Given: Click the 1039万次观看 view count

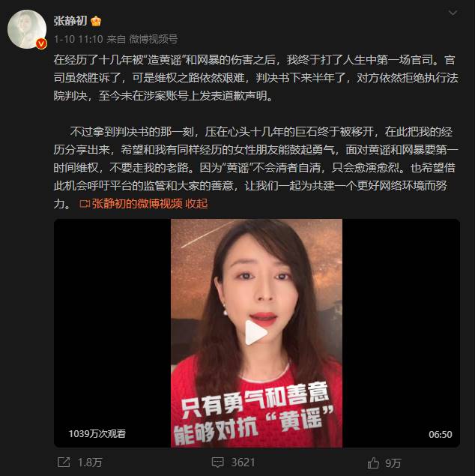Looking at the screenshot, I should [97, 434].
